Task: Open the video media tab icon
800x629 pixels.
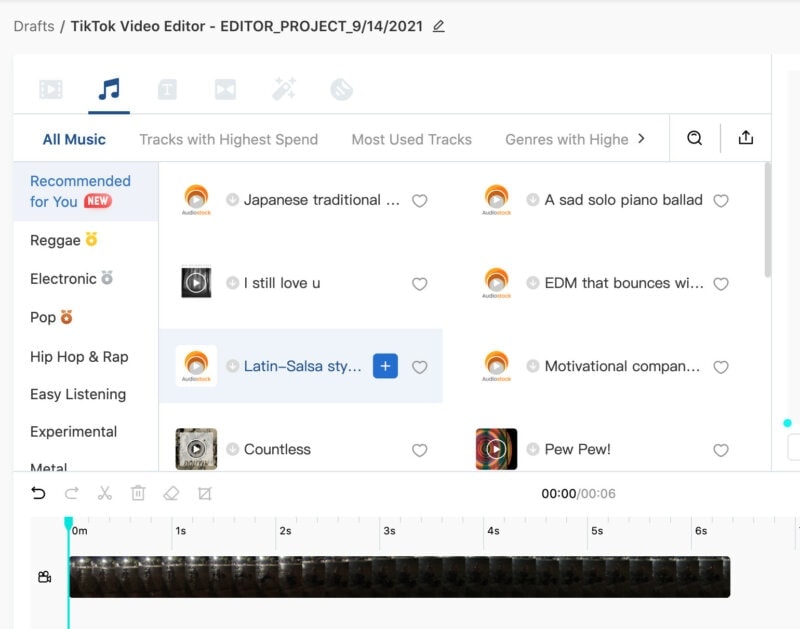Action: (x=51, y=89)
